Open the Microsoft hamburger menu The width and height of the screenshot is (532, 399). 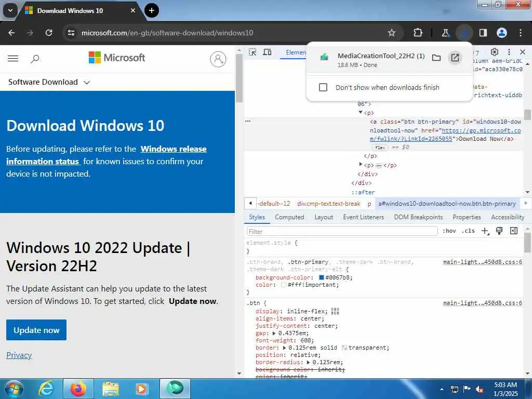pyautogui.click(x=13, y=58)
